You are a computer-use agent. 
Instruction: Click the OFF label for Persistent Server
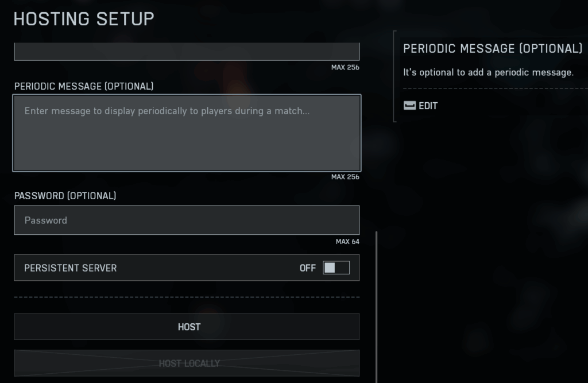point(308,268)
